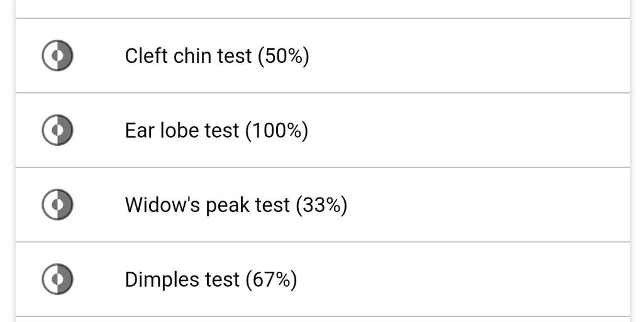Click empty space right of Ear lobe test
The width and height of the screenshot is (644, 322).
point(472,131)
